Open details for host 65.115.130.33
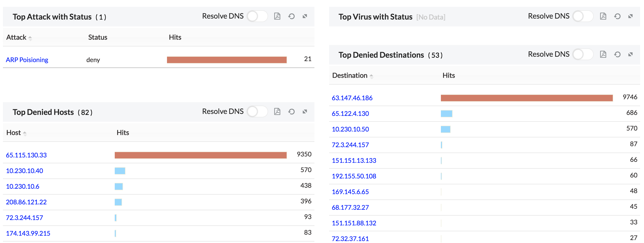Image resolution: width=644 pixels, height=243 pixels. (26, 155)
